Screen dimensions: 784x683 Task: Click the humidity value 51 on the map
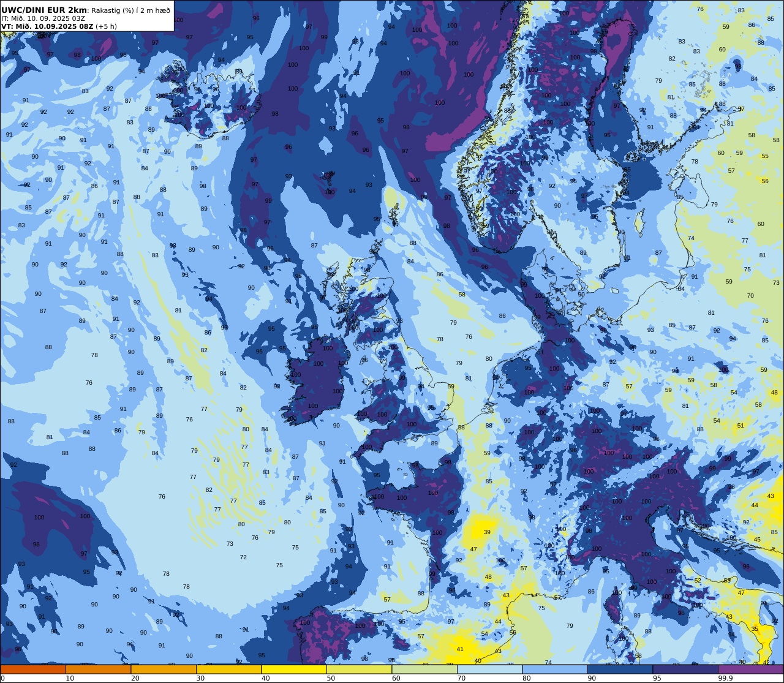741,426
